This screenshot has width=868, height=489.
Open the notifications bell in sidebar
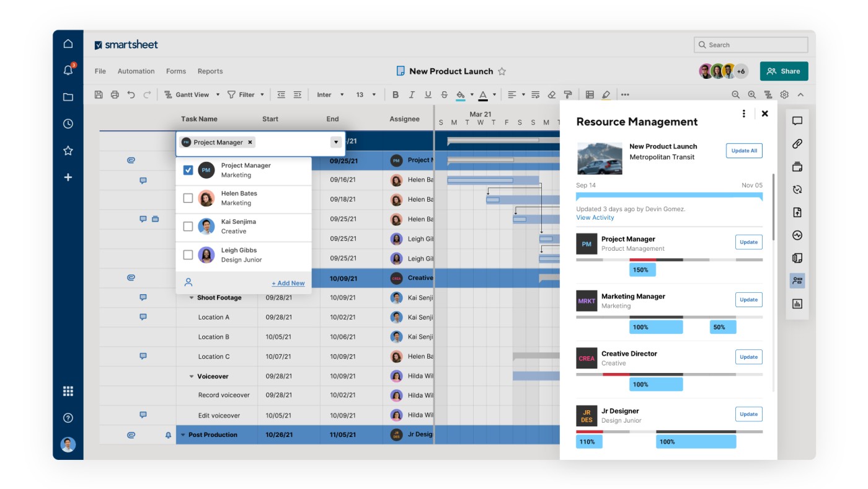point(68,70)
